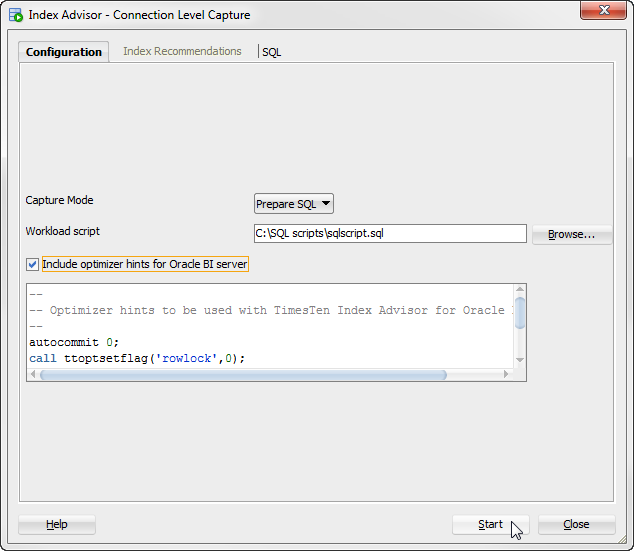Click the scroll down arrow in hints box
The image size is (634, 551).
point(520,360)
